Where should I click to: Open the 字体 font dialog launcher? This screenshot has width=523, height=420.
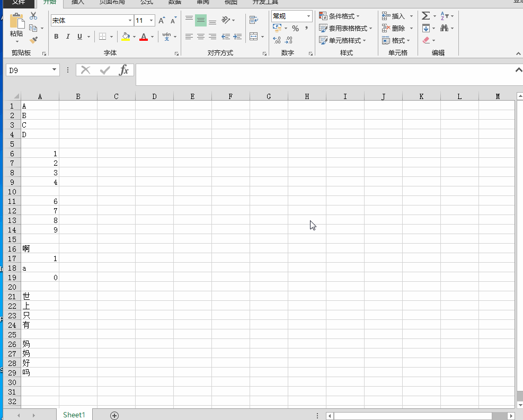[x=177, y=53]
